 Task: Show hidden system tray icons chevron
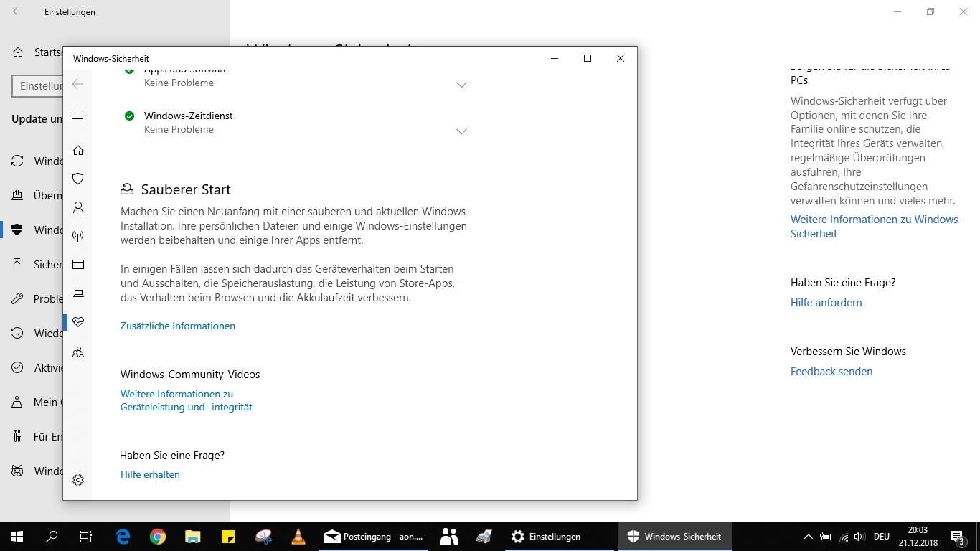808,537
